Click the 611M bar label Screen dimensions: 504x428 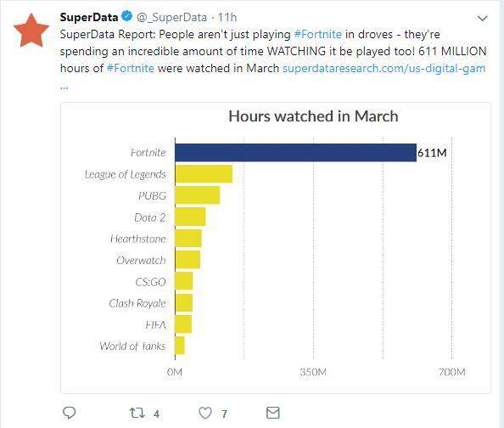432,153
